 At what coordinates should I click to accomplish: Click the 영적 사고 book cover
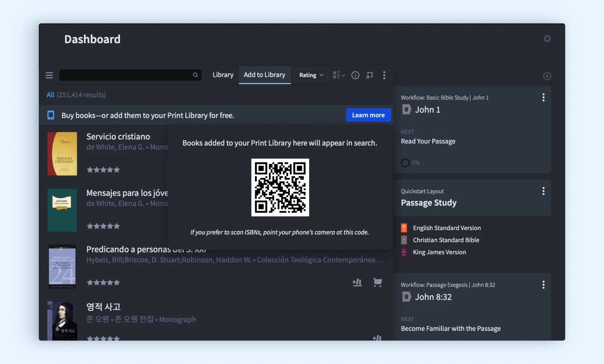click(x=62, y=320)
